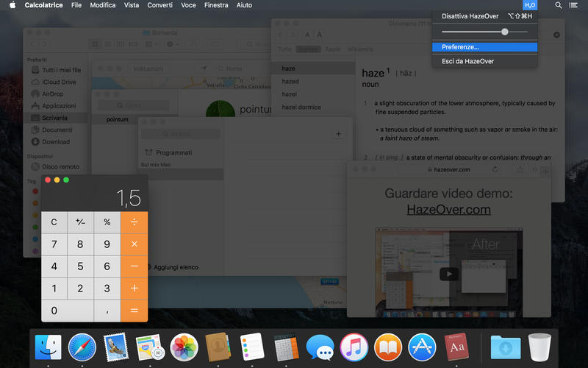Open iCloud Drive in Finder sidebar

[x=54, y=82]
